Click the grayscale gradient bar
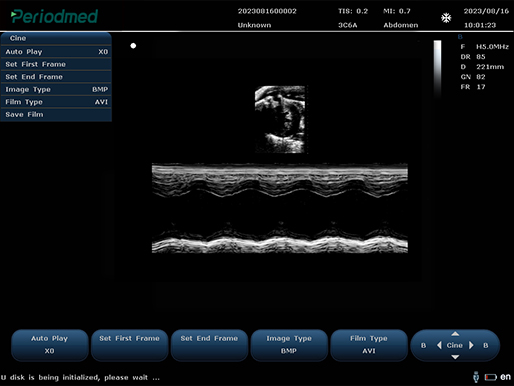Screen dimensions: 514x386 [437, 69]
